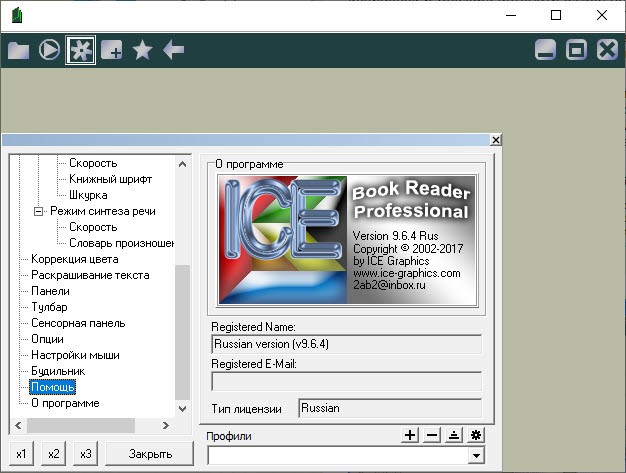Select Словарь произношения tree item
This screenshot has width=626, height=473.
click(x=121, y=243)
